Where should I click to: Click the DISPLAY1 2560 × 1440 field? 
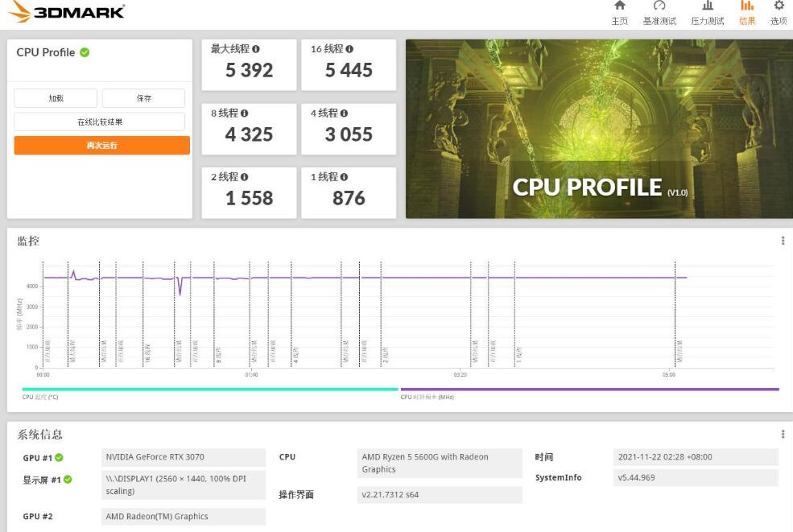click(184, 485)
